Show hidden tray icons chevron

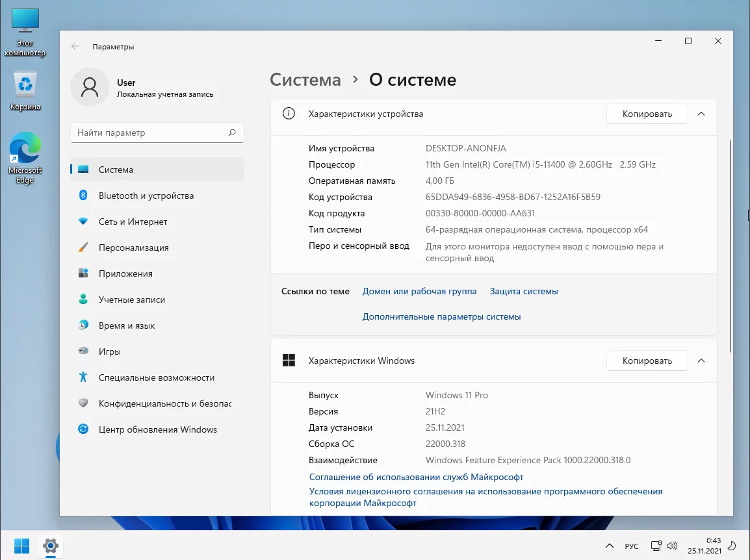610,546
